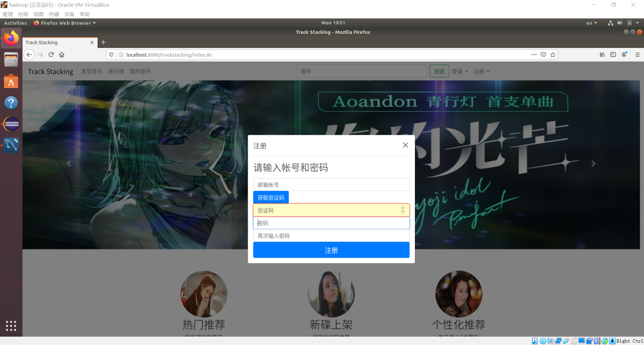Click the 获取验证码 button

[271, 197]
